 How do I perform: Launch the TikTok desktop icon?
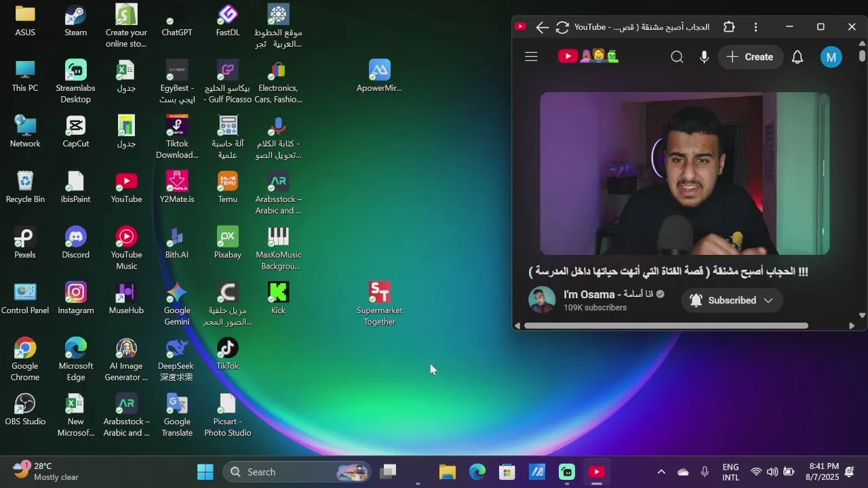228,354
